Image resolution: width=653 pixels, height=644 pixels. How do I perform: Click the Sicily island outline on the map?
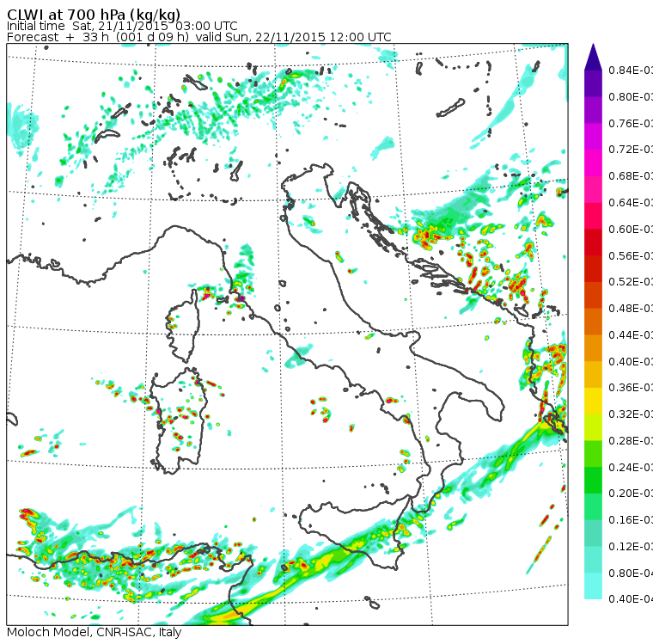point(353,531)
